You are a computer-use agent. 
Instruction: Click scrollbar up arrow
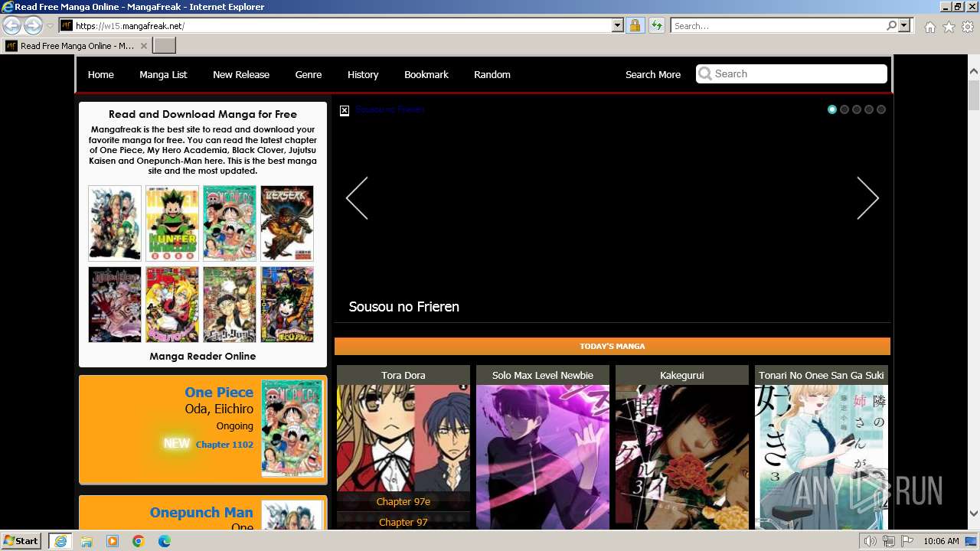tap(974, 72)
